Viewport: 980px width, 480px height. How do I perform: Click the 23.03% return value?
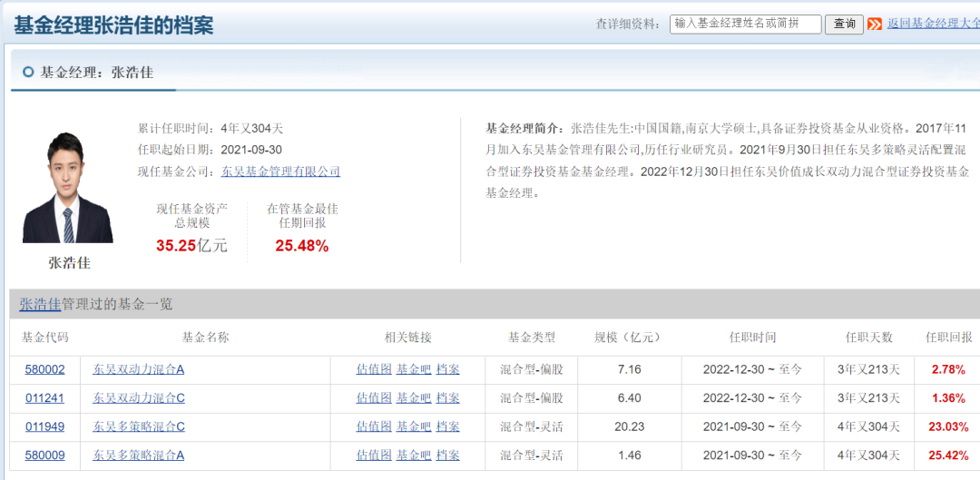(x=949, y=426)
